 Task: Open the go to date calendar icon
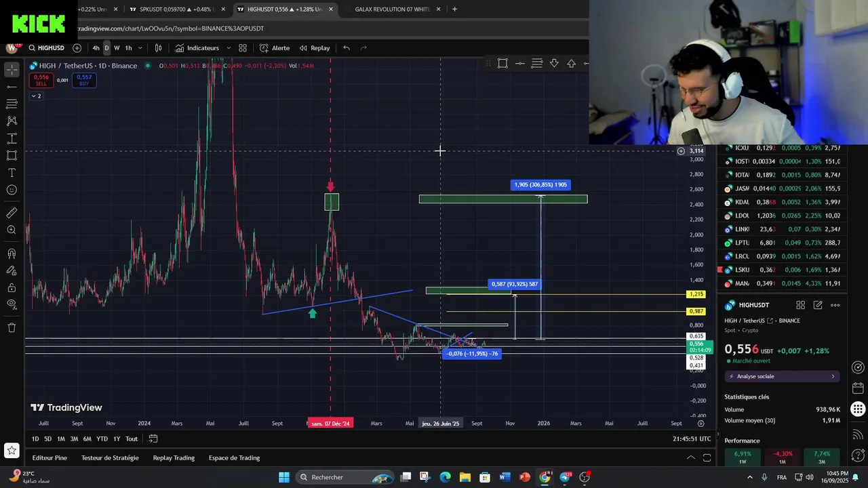pyautogui.click(x=153, y=439)
